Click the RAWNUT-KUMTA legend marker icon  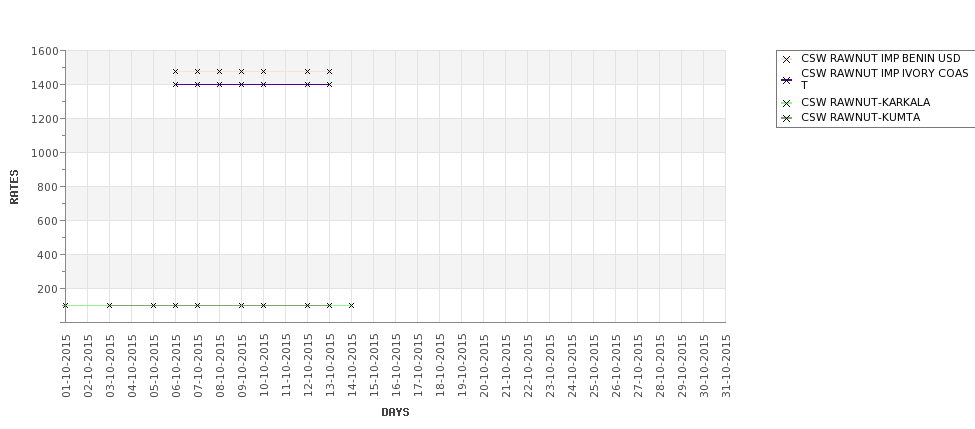786,118
